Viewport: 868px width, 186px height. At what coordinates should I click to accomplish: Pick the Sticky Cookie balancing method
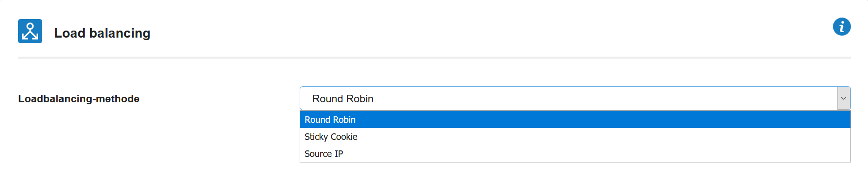575,137
